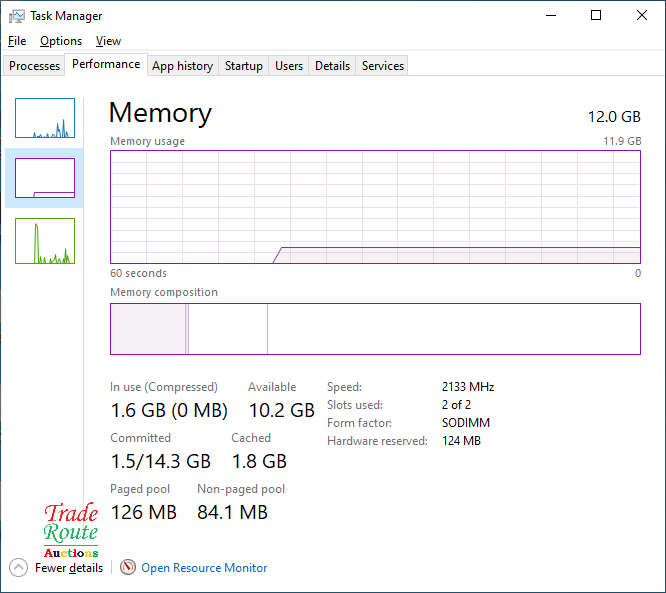The height and width of the screenshot is (593, 666).
Task: Click the Memory composition bar
Action: coord(375,329)
